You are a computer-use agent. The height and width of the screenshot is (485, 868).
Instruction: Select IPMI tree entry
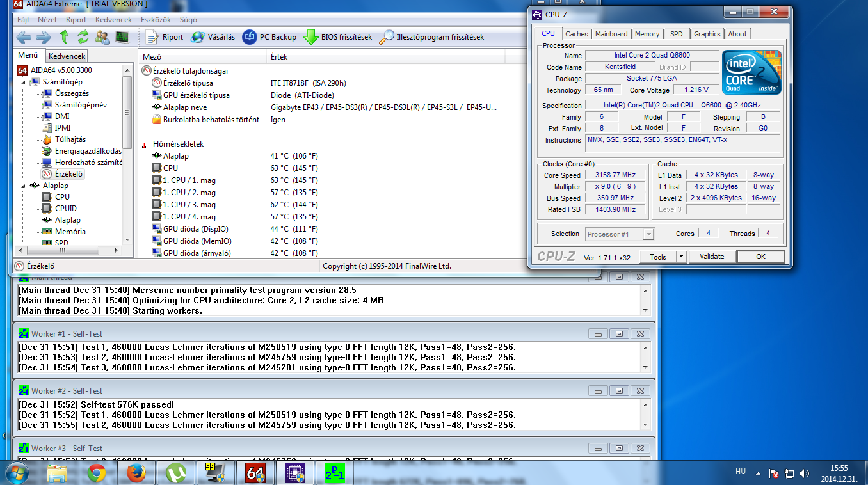click(56, 128)
